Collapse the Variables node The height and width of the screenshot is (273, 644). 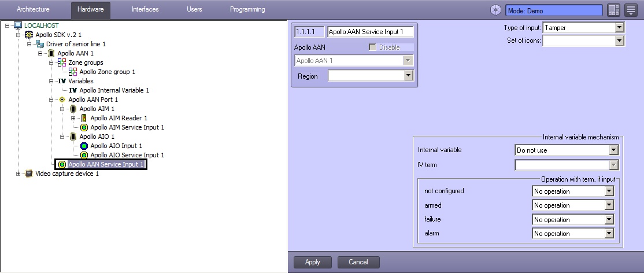[x=51, y=81]
